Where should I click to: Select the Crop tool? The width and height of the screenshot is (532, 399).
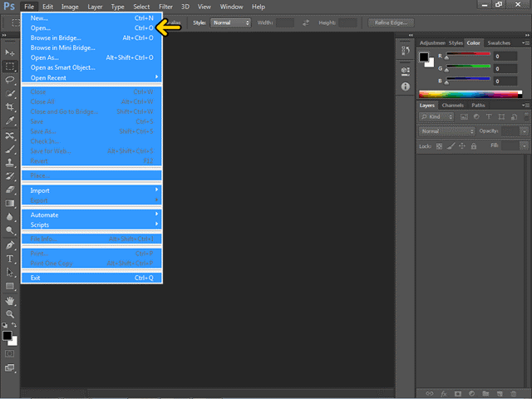[x=10, y=107]
